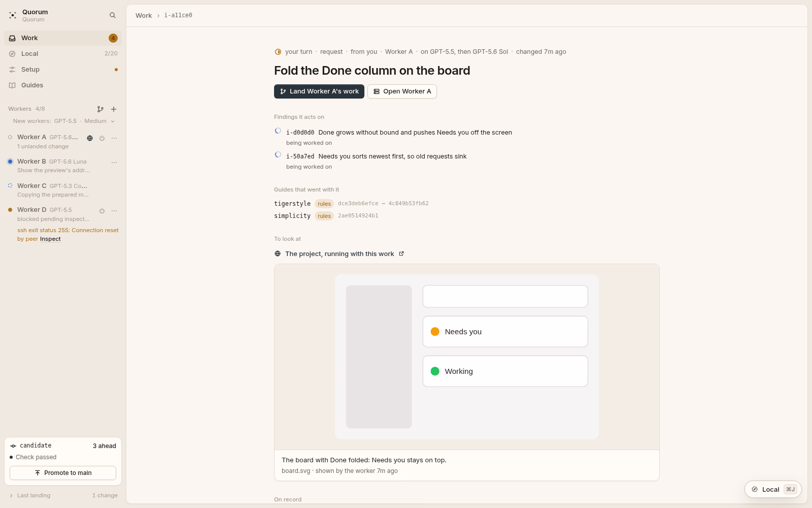
Task: Click the tigerstyle hash dce3deb6efce
Action: (x=358, y=204)
